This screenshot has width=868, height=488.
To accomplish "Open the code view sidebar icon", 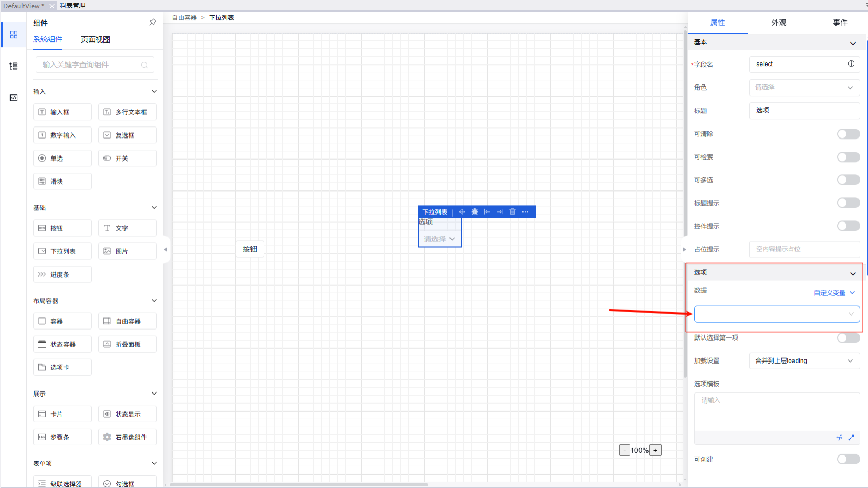I will tap(14, 98).
